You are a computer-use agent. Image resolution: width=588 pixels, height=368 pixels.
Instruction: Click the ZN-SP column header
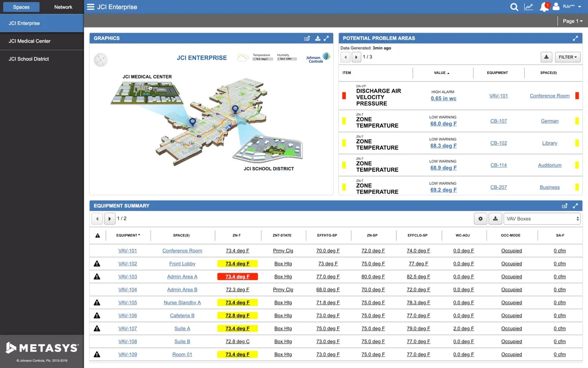pyautogui.click(x=372, y=236)
